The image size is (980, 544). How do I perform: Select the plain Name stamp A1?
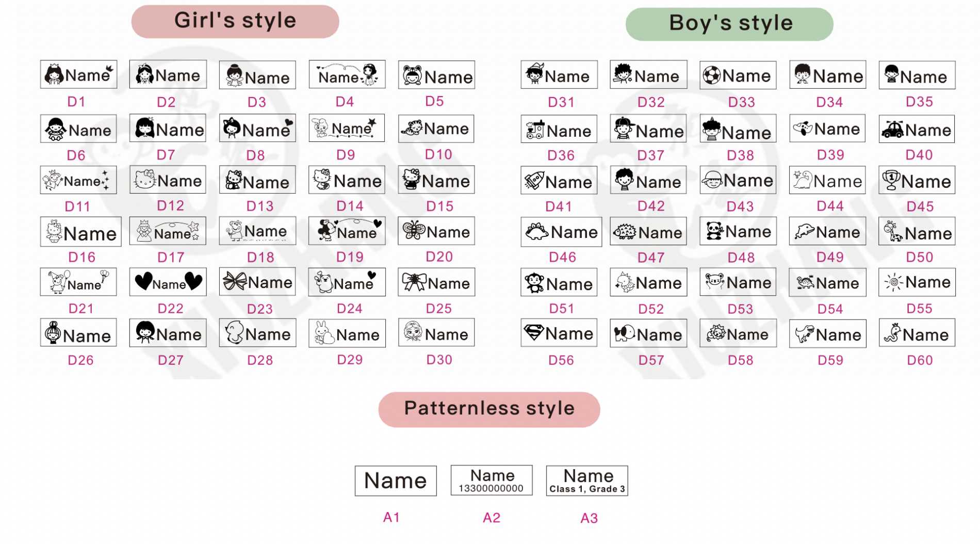coord(396,481)
